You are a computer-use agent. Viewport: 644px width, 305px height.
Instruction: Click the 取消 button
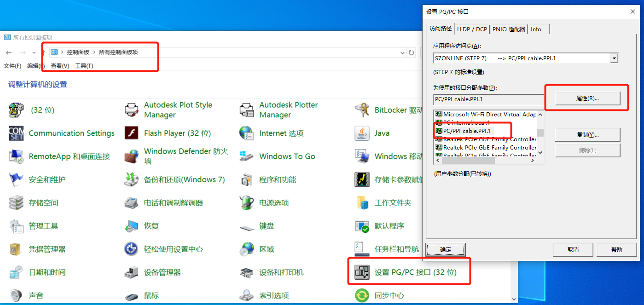pyautogui.click(x=573, y=249)
